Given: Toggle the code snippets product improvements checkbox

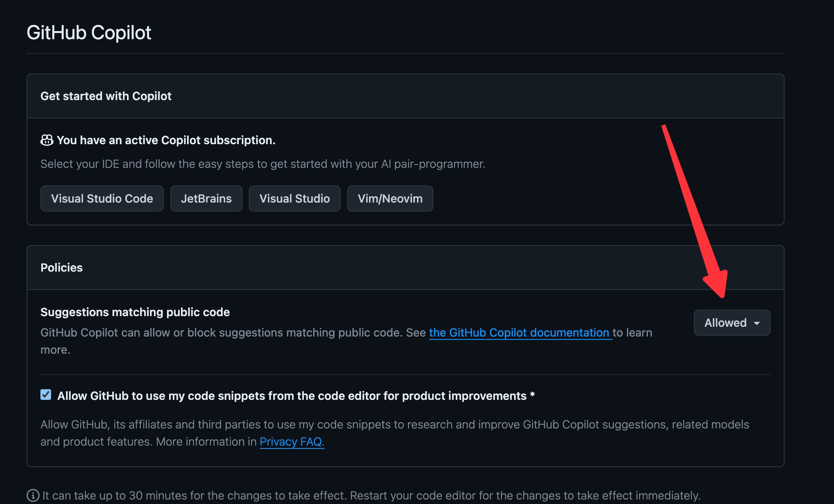Looking at the screenshot, I should tap(46, 395).
